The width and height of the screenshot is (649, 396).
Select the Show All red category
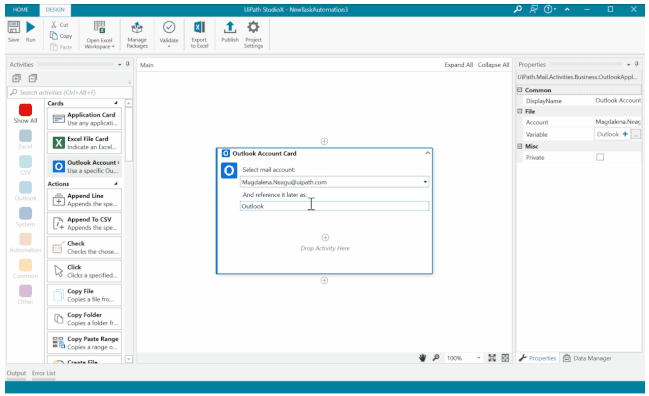[25, 114]
